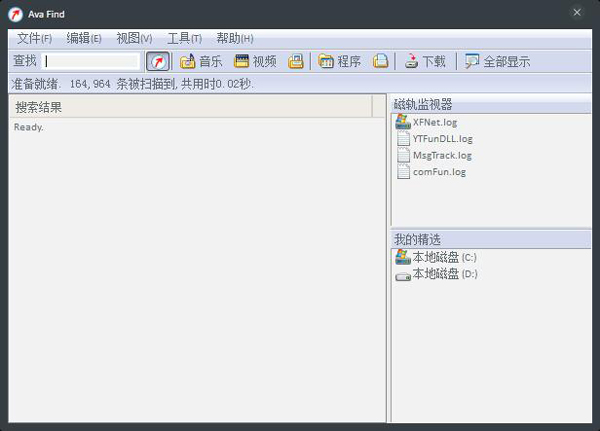The height and width of the screenshot is (431, 600).
Task: Click the MsgTrack.log file icon
Action: click(403, 155)
